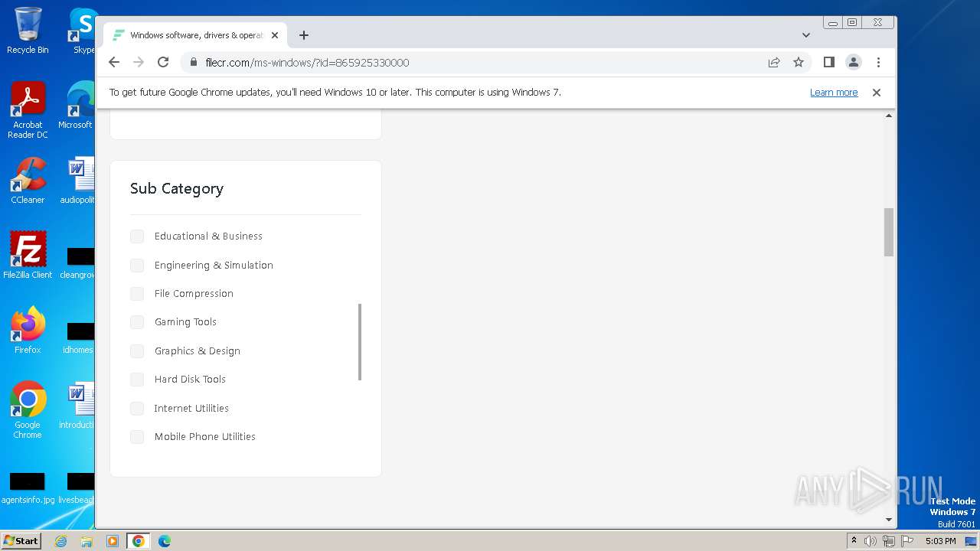
Task: Click the page scroll-up arrow
Action: pos(889,116)
